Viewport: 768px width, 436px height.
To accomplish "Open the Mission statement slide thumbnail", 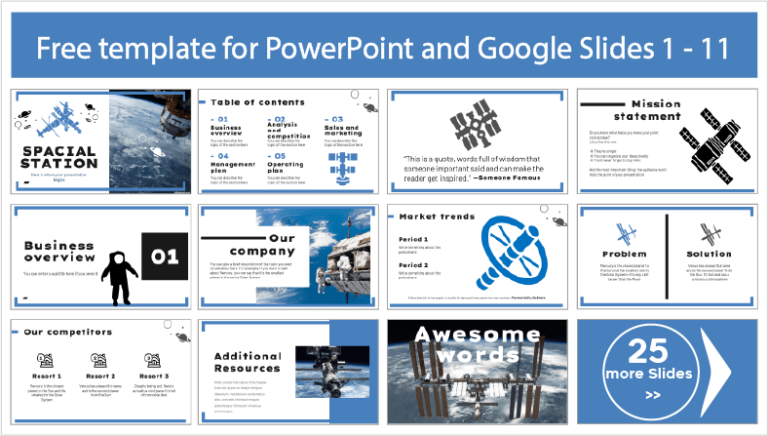I will [x=667, y=141].
